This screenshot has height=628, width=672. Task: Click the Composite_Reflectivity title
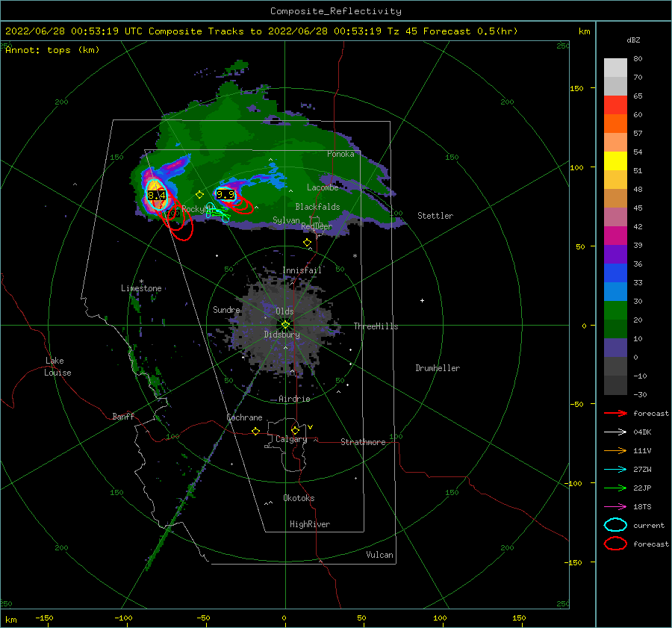coord(336,11)
